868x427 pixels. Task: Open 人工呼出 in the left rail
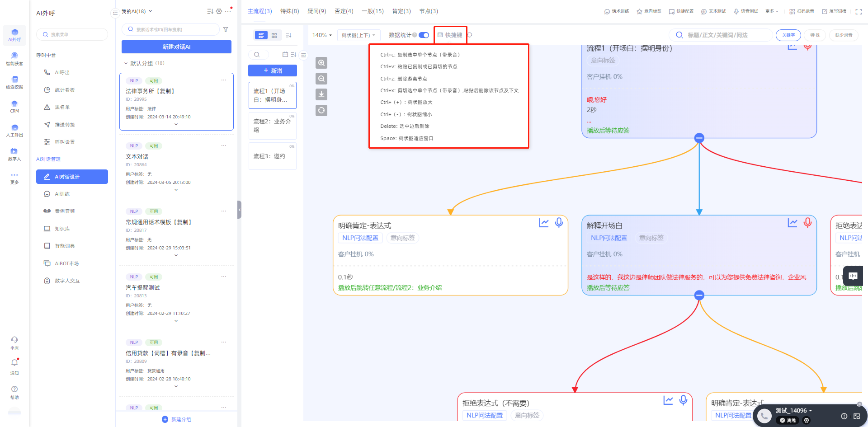point(14,131)
